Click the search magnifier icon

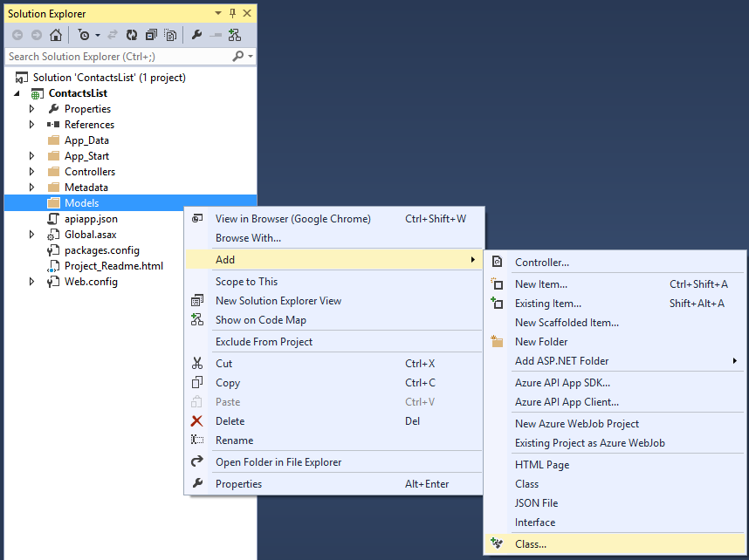click(x=238, y=57)
